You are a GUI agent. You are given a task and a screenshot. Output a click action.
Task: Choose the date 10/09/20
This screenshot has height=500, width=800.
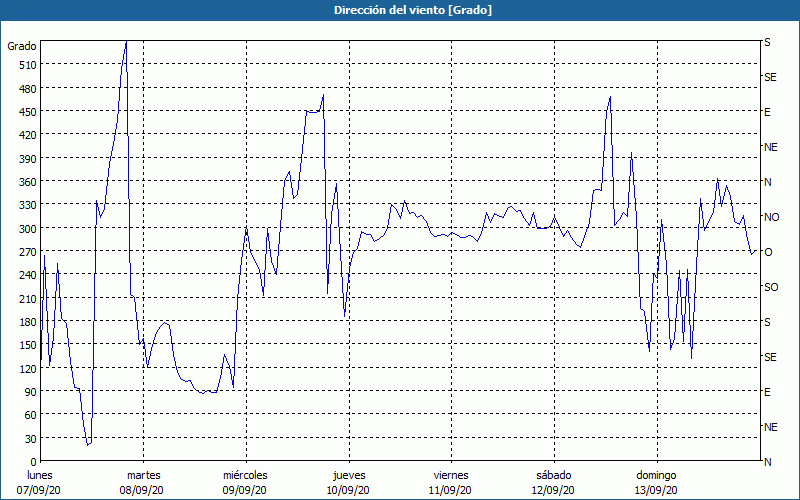point(348,490)
